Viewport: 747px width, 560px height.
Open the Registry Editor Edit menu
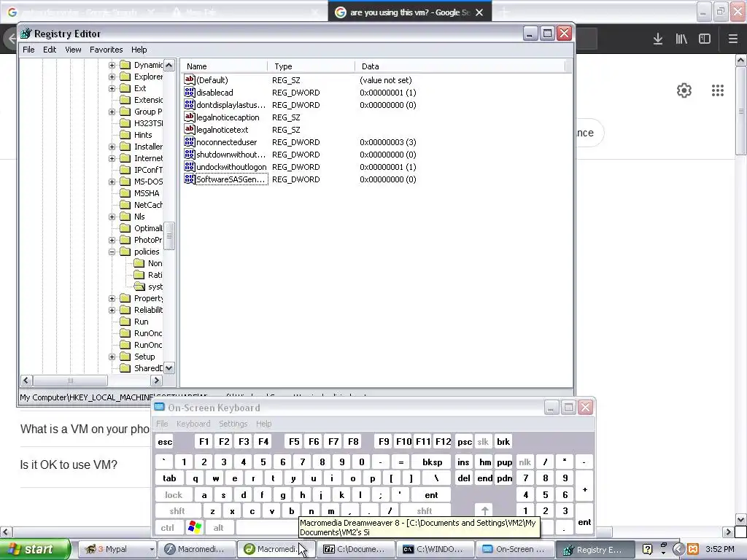point(50,50)
